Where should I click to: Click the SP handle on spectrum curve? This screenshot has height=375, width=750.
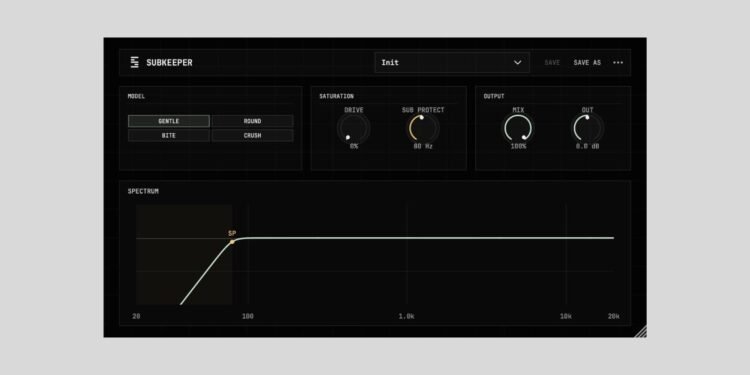pyautogui.click(x=232, y=242)
